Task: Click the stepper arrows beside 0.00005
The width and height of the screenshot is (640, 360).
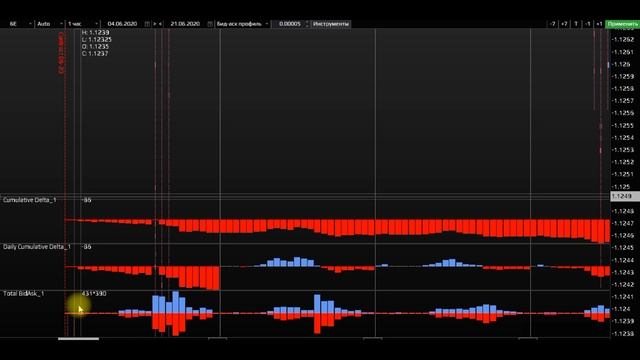Action: (307, 24)
